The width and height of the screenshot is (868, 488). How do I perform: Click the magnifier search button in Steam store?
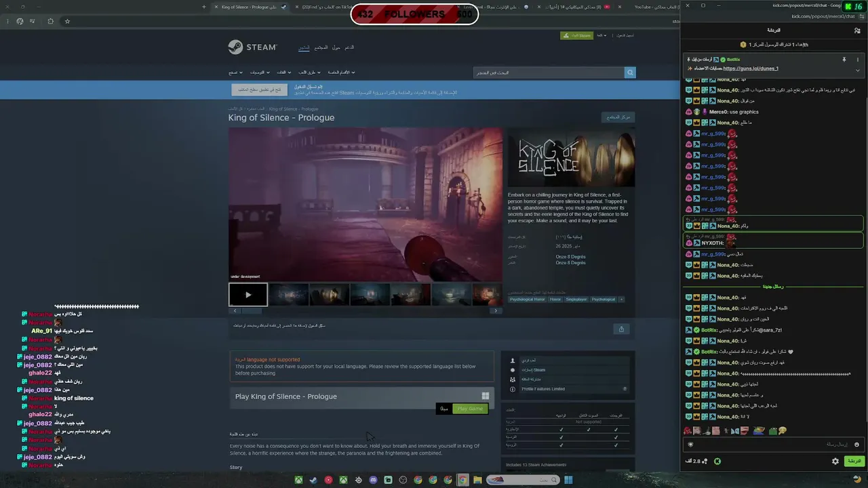coord(630,73)
